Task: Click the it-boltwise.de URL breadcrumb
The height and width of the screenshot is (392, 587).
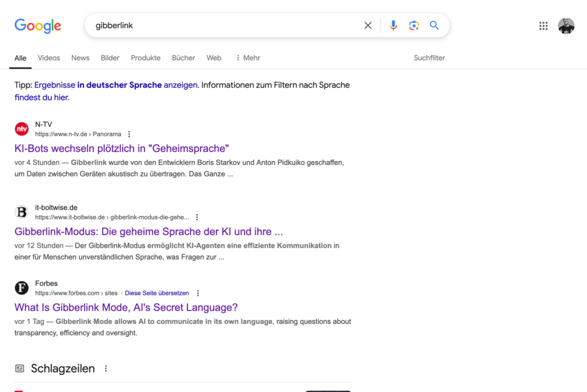Action: click(112, 217)
